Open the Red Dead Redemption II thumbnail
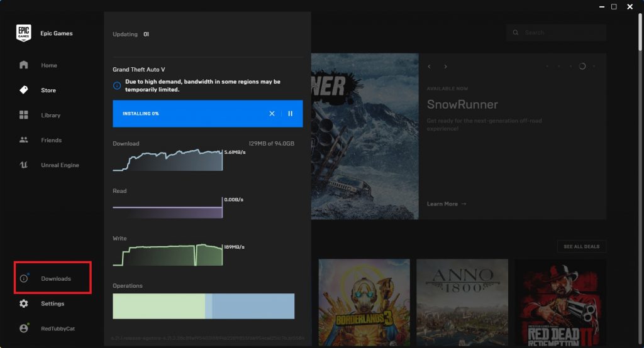644x348 pixels. click(560, 302)
